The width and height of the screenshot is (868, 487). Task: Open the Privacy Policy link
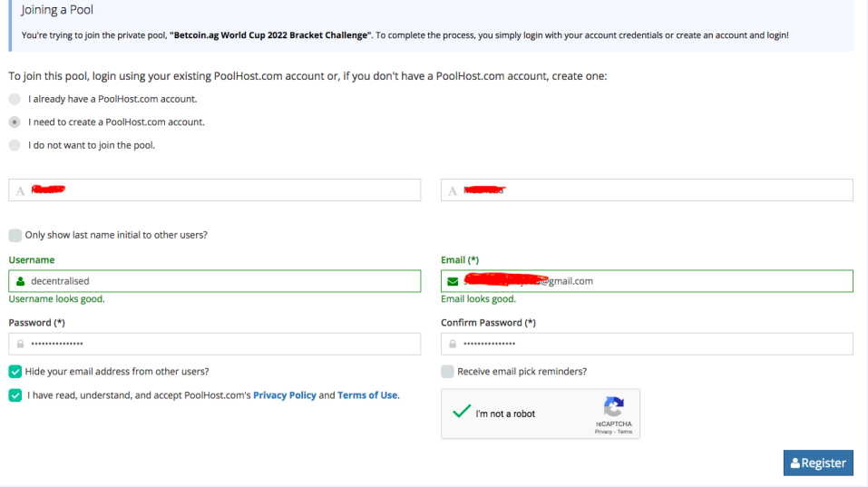[x=284, y=395]
